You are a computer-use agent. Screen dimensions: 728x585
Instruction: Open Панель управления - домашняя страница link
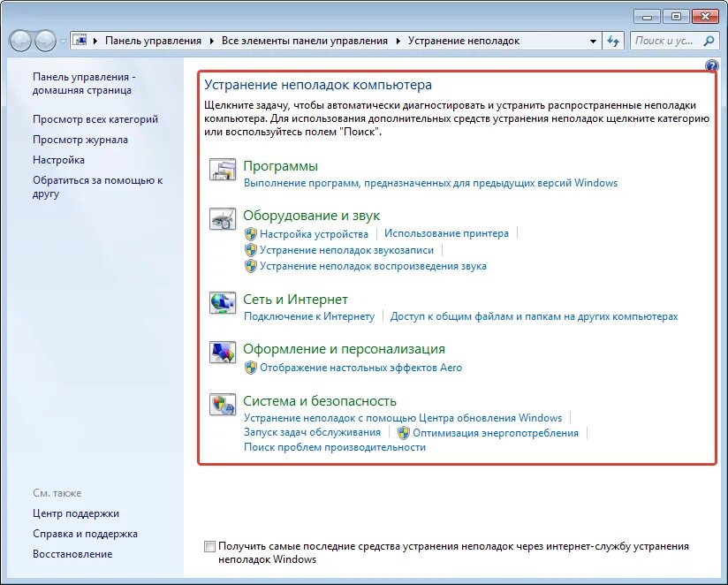tap(84, 84)
